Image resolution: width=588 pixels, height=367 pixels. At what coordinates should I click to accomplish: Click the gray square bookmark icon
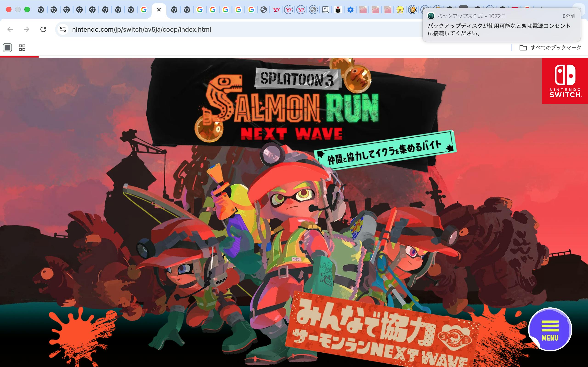coord(7,47)
